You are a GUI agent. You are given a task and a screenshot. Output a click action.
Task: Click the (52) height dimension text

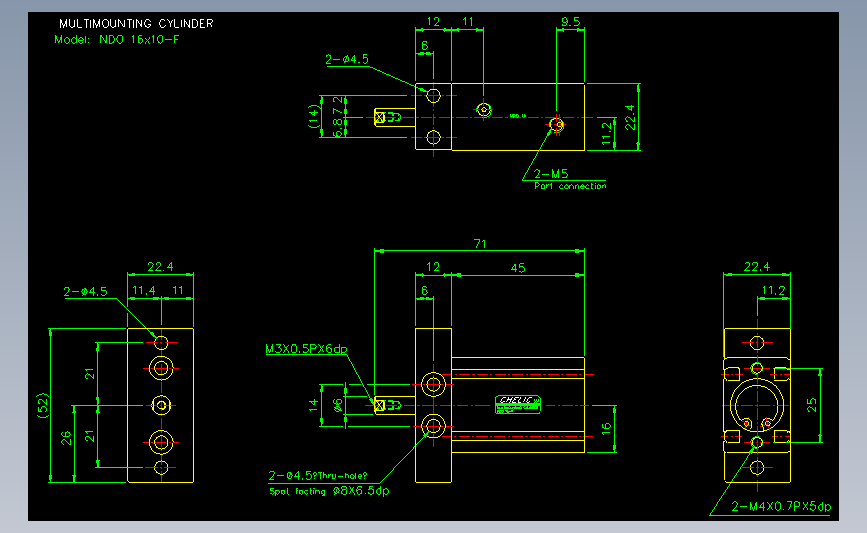(43, 405)
